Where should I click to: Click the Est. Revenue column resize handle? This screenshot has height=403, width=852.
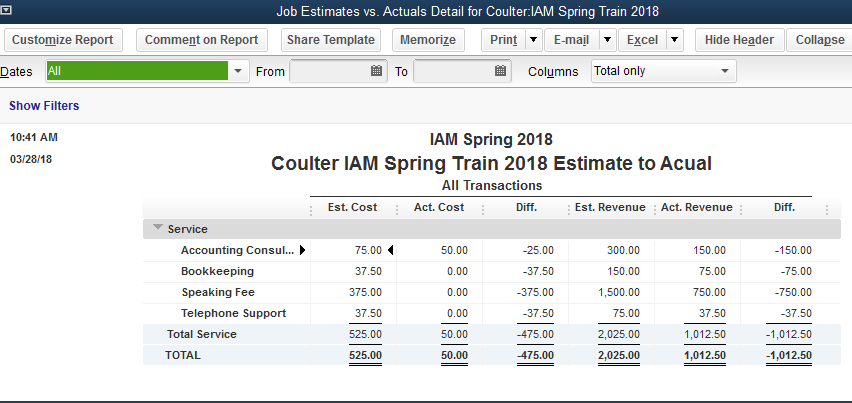pyautogui.click(x=654, y=208)
